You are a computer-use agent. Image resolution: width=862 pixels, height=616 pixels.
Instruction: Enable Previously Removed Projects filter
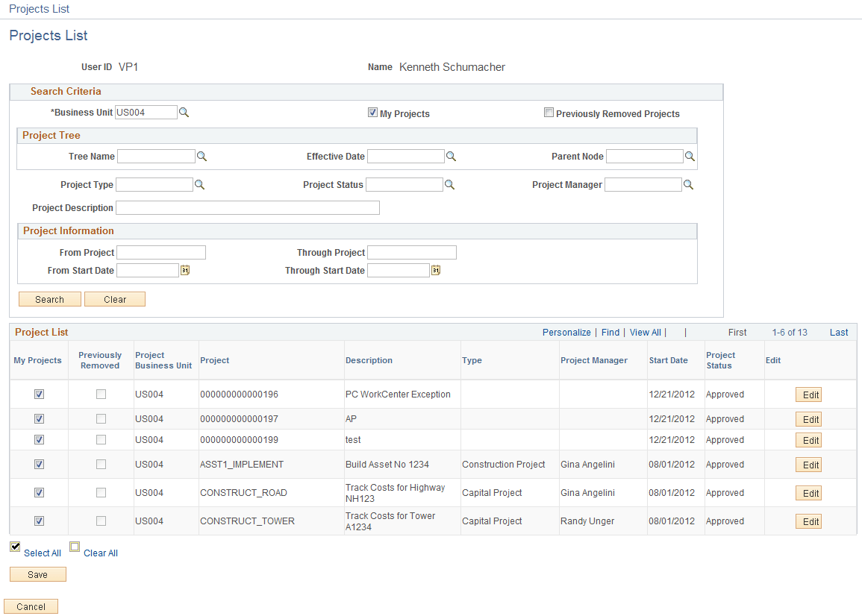pyautogui.click(x=549, y=112)
